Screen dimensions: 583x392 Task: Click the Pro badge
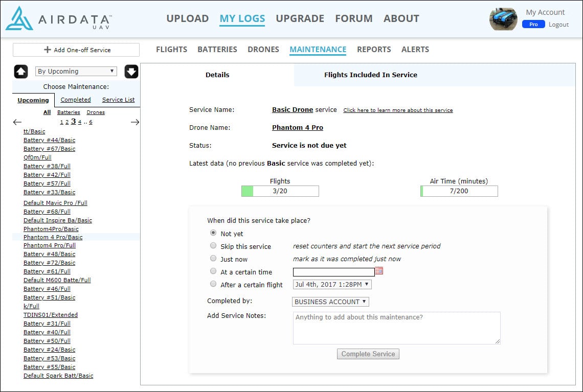533,25
